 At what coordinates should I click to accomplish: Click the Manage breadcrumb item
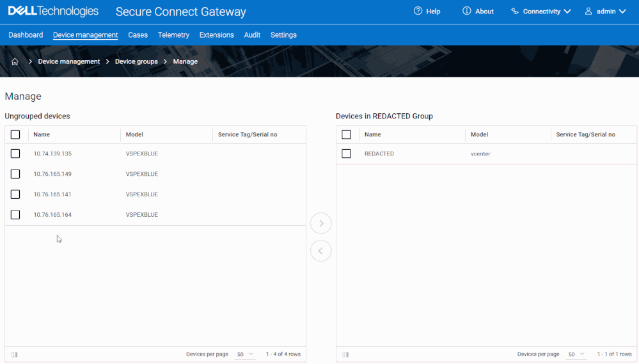(x=185, y=61)
